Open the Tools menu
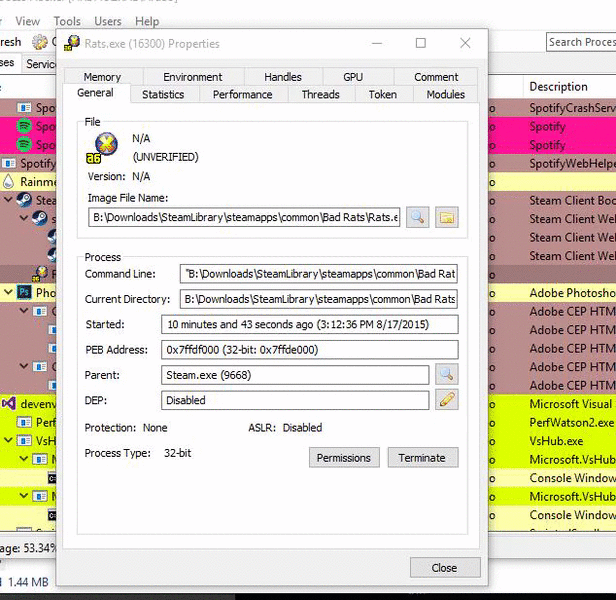Viewport: 616px width, 600px height. click(x=67, y=21)
